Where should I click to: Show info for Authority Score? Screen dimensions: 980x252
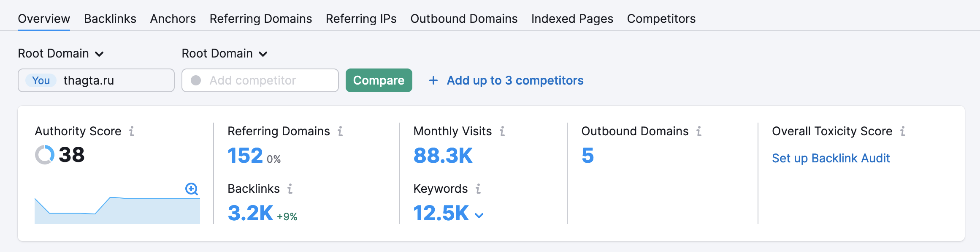tap(132, 131)
